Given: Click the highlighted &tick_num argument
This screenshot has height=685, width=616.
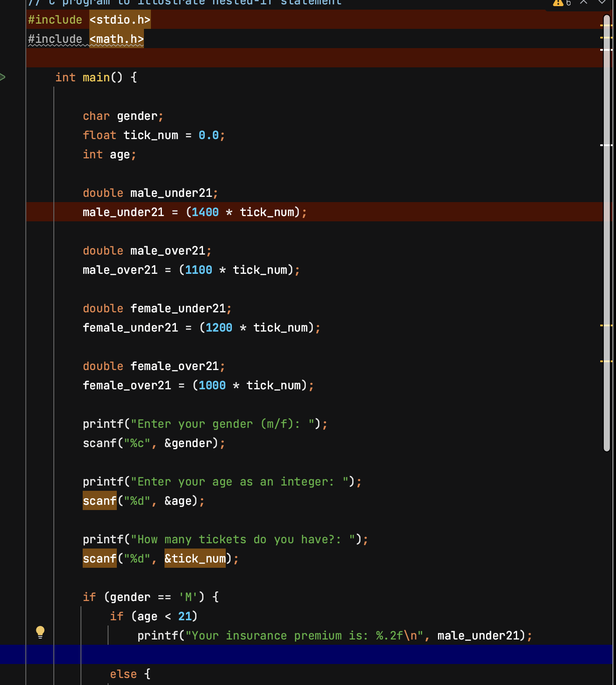Looking at the screenshot, I should [195, 559].
